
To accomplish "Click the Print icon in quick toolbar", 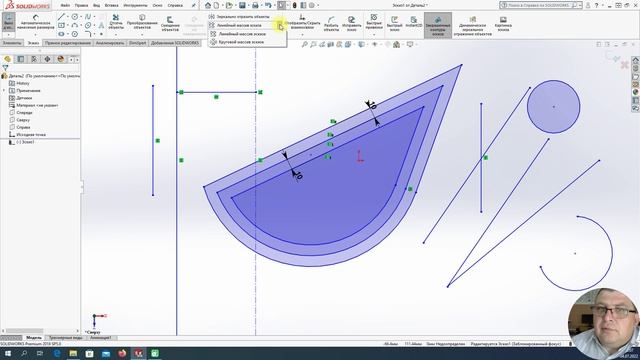I will [255, 6].
